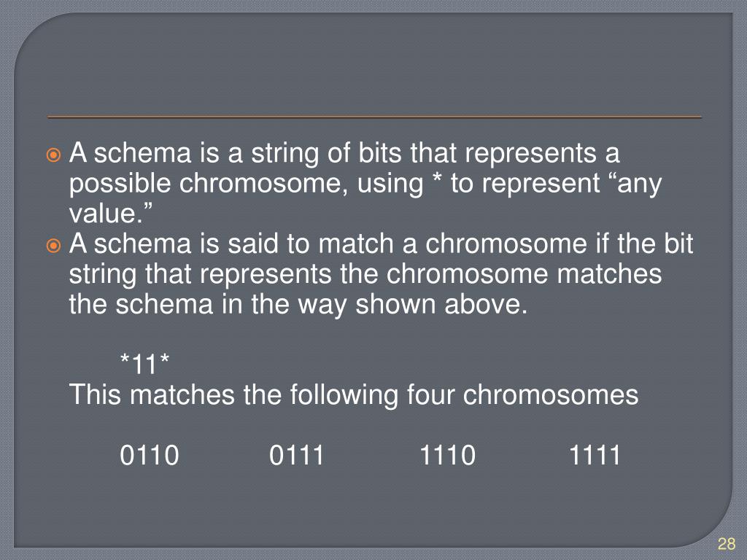This screenshot has width=747, height=560.
Task: Click the chromosome 1111
Action: click(595, 455)
